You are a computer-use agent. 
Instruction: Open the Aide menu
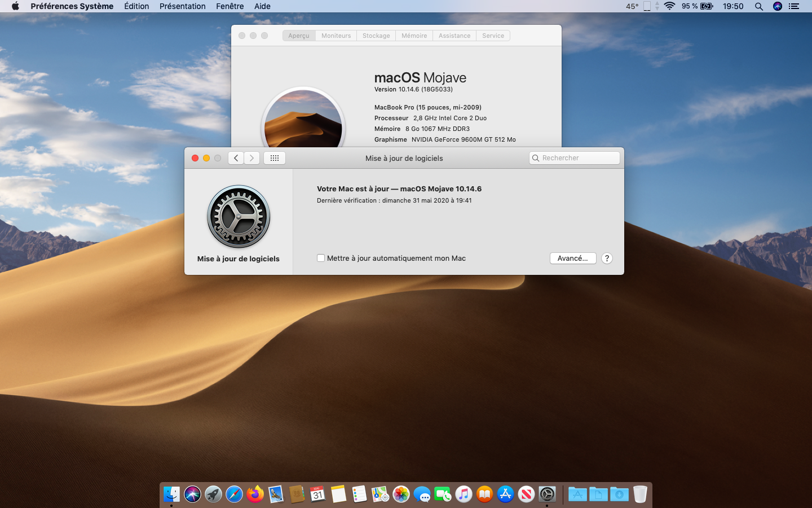click(x=262, y=6)
